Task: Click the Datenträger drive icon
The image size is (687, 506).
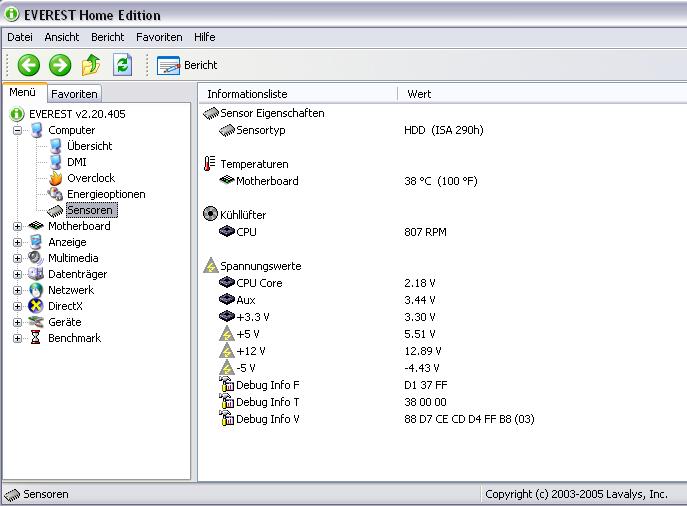Action: (36, 274)
